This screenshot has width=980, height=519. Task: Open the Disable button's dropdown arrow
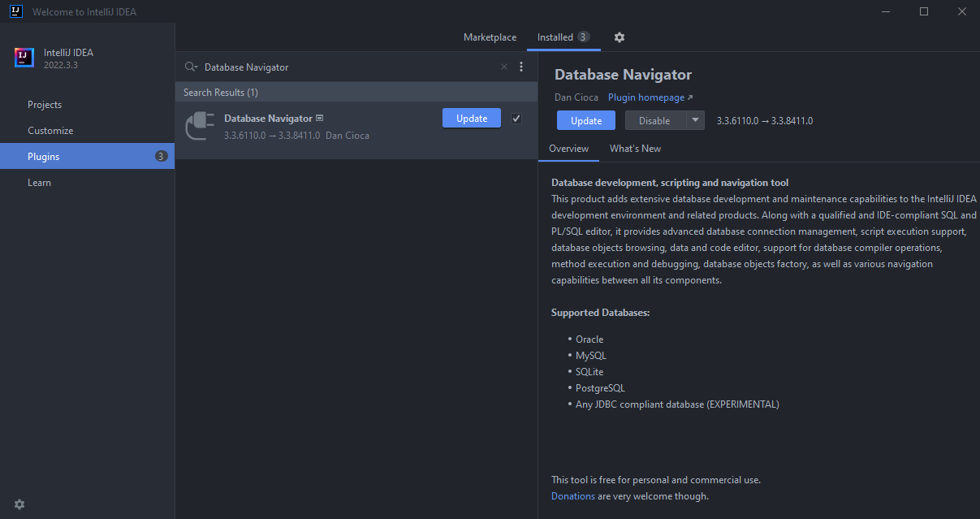pos(696,119)
